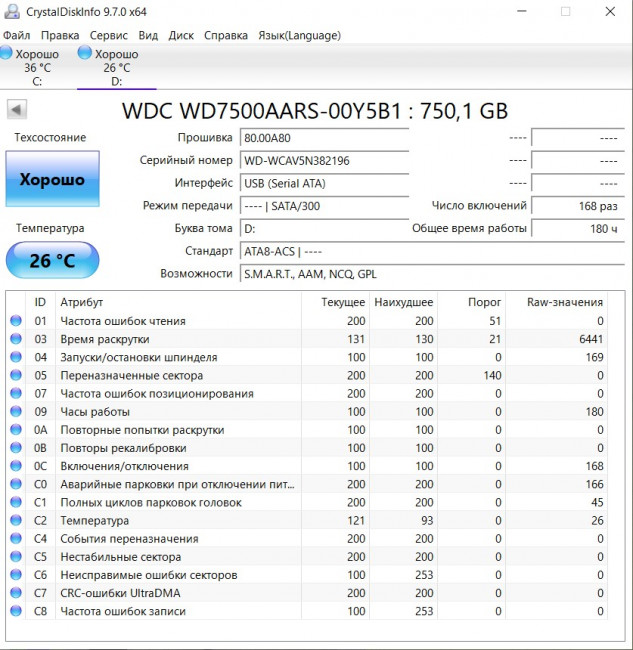
Task: Select the row Нестабильные сектора
Action: pyautogui.click(x=307, y=556)
